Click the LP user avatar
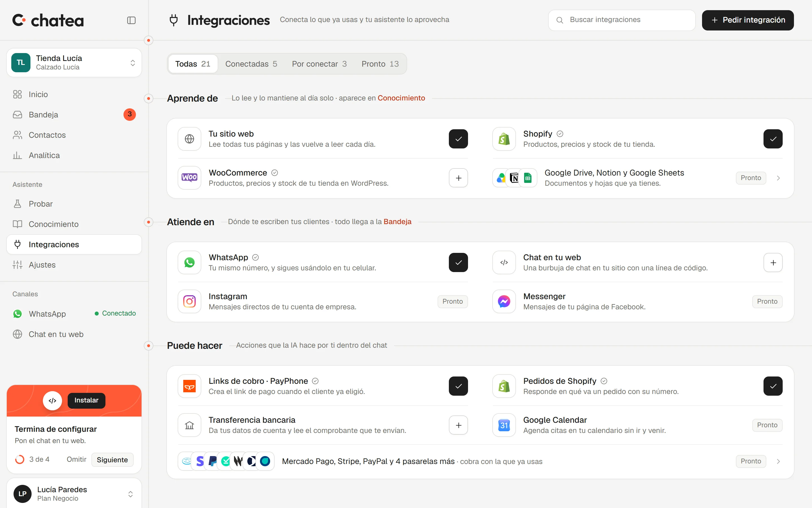 pos(23,494)
